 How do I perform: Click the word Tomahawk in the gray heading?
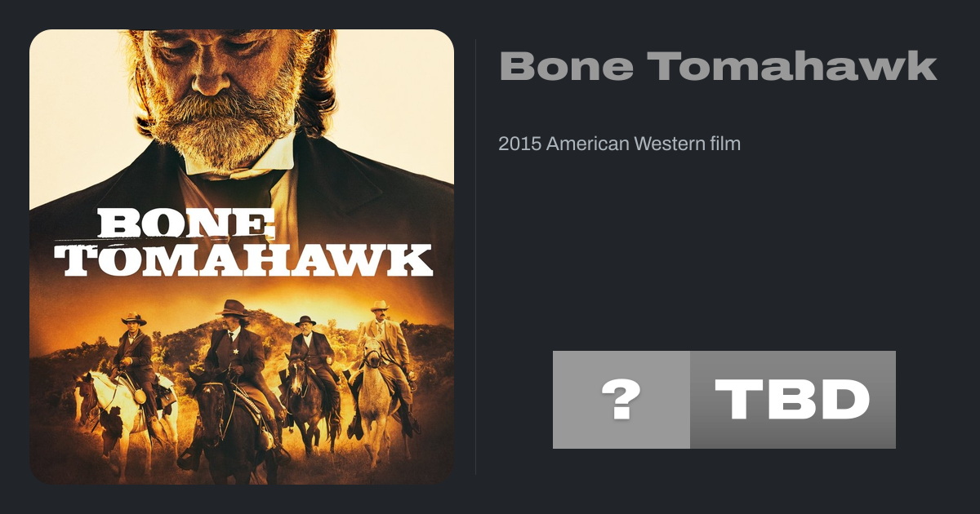pyautogui.click(x=792, y=67)
